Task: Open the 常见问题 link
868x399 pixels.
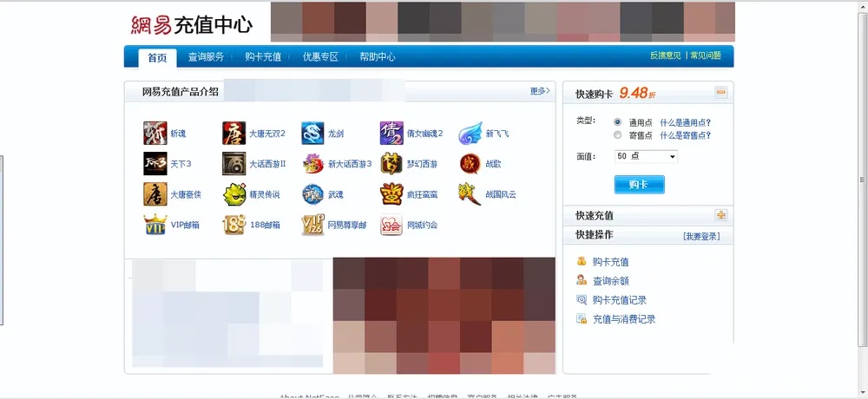Action: coord(706,56)
